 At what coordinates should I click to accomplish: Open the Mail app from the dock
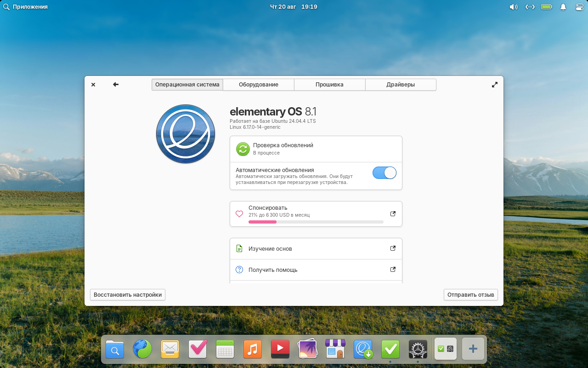[170, 349]
